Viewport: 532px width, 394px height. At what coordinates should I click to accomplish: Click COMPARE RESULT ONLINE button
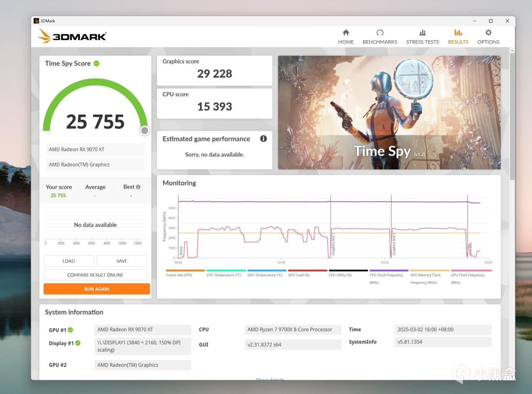pos(95,275)
